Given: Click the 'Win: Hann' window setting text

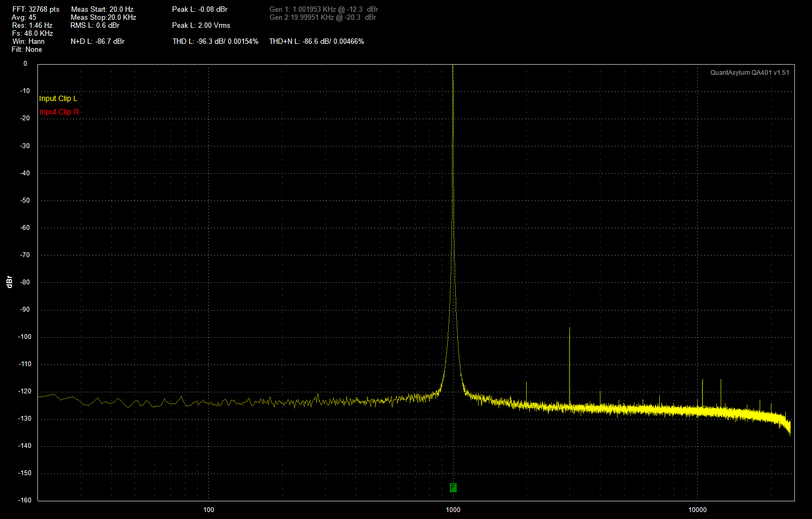Looking at the screenshot, I should (x=28, y=41).
